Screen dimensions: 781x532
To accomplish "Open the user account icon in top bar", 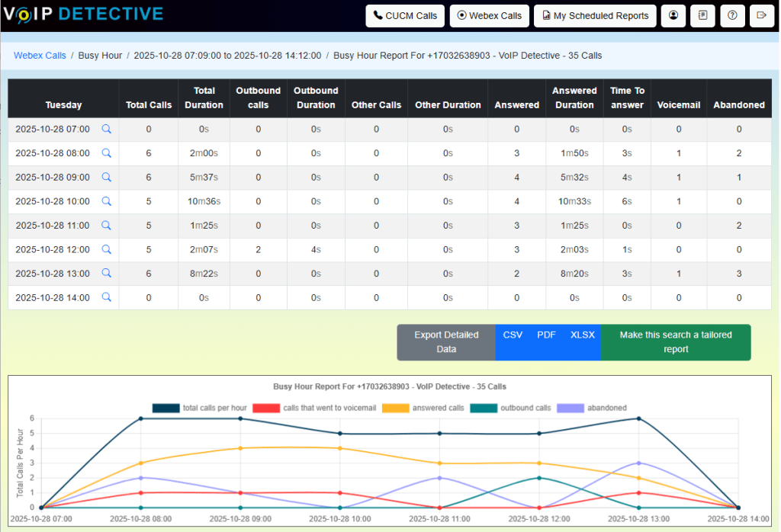I will coord(673,15).
